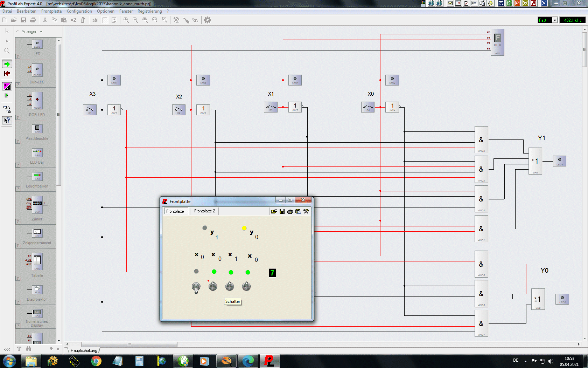The height and width of the screenshot is (368, 588).
Task: Open the Fenster menu
Action: (x=126, y=11)
